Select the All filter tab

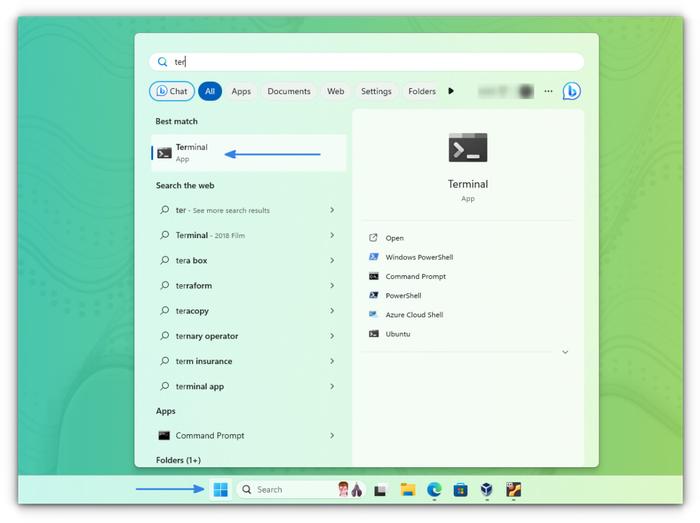(x=210, y=91)
